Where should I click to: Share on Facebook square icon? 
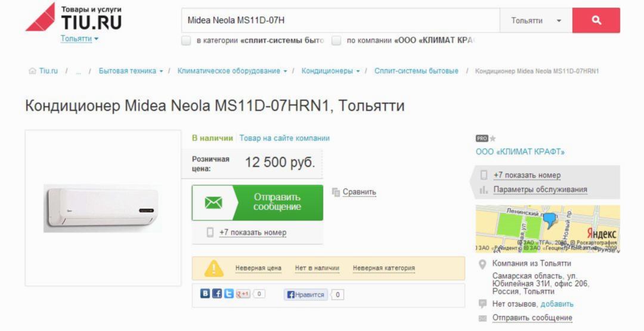point(217,293)
